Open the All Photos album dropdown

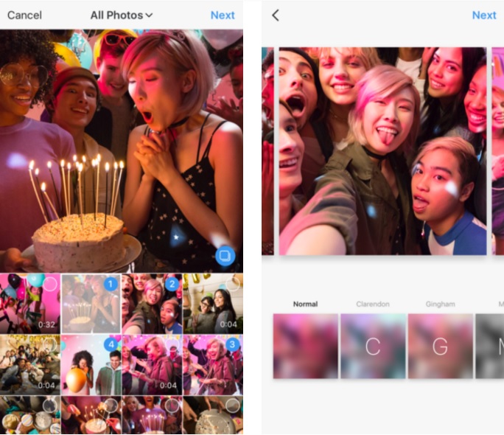click(122, 15)
